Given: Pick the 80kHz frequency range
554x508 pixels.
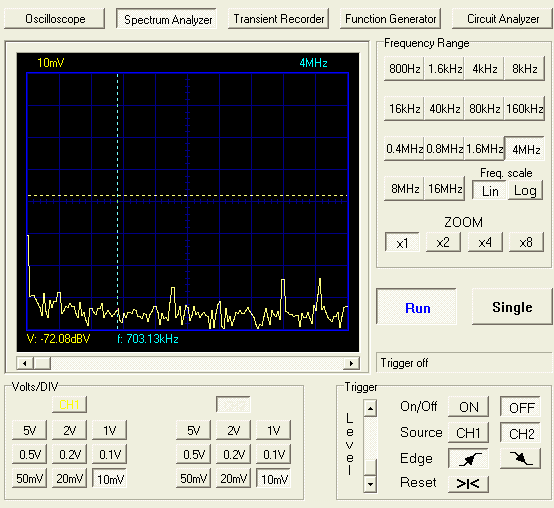Looking at the screenshot, I should coord(484,108).
